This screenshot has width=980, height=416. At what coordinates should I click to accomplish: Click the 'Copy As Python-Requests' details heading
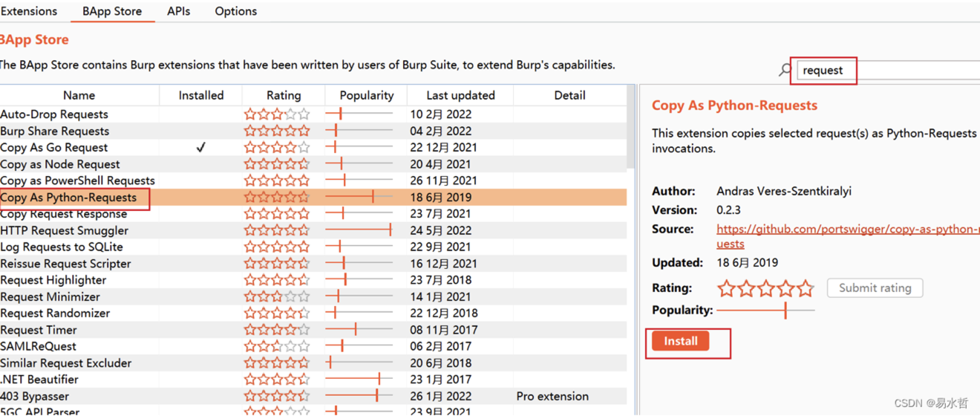pyautogui.click(x=734, y=105)
